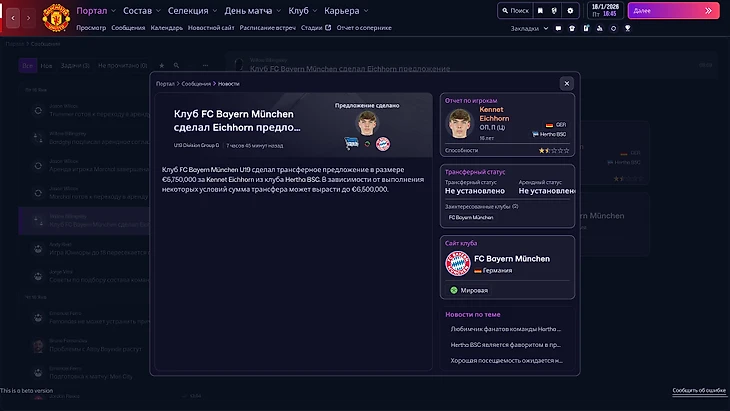Image resolution: width=730 pixels, height=411 pixels.
Task: Go forward with the right arrow button
Action: [28, 18]
